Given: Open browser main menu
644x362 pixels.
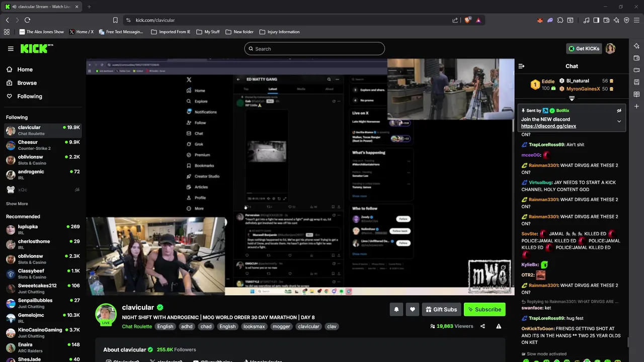Looking at the screenshot, I should 636,20.
